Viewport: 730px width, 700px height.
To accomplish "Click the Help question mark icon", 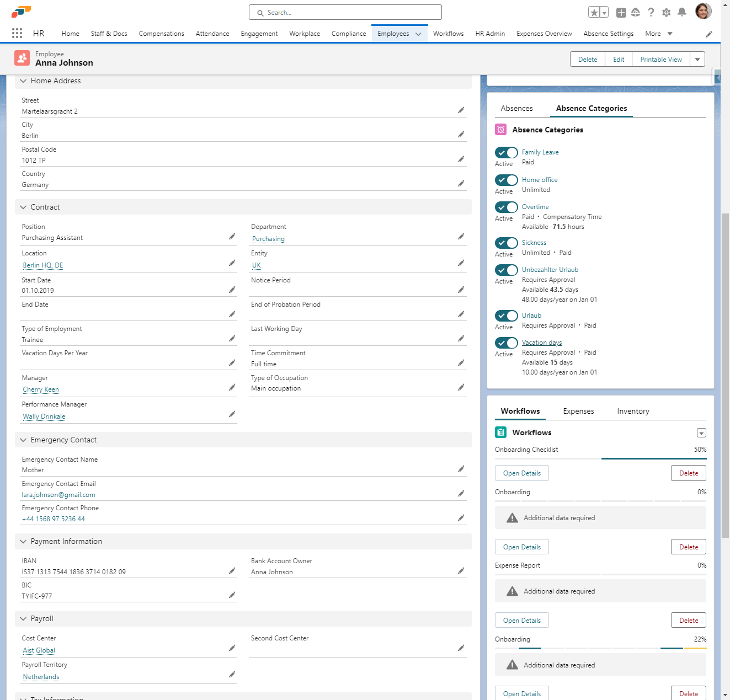I will click(651, 12).
